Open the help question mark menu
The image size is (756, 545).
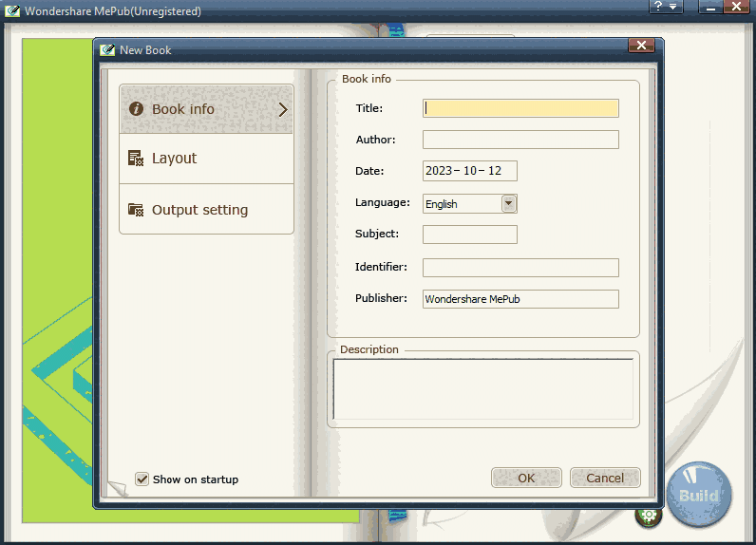666,7
